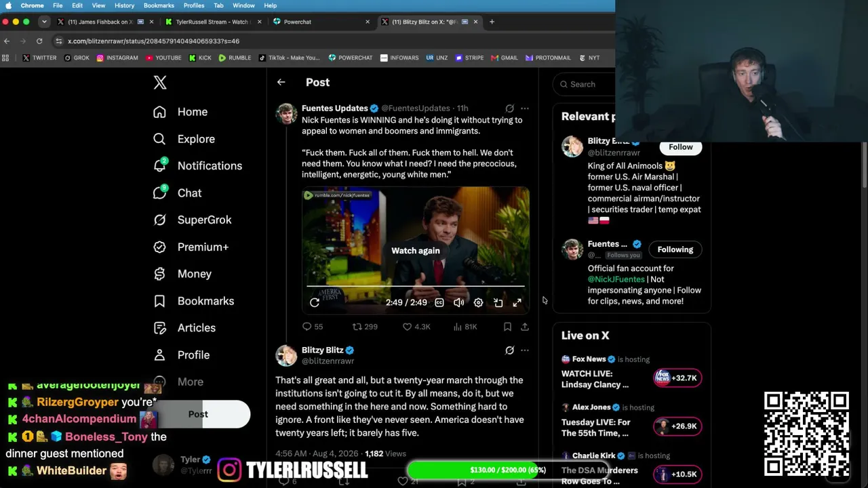Open Chrome apps grid in bookmarks bar
The width and height of the screenshot is (868, 488).
click(5, 58)
